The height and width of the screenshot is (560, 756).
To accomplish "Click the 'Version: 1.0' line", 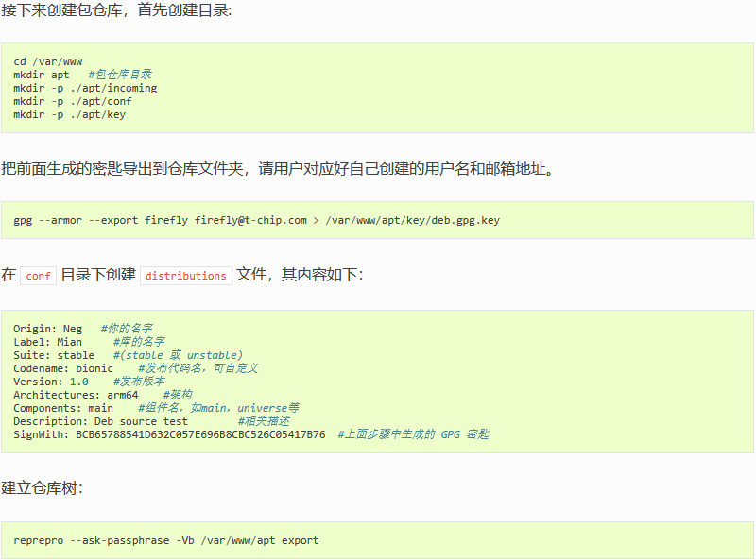I will [x=51, y=382].
